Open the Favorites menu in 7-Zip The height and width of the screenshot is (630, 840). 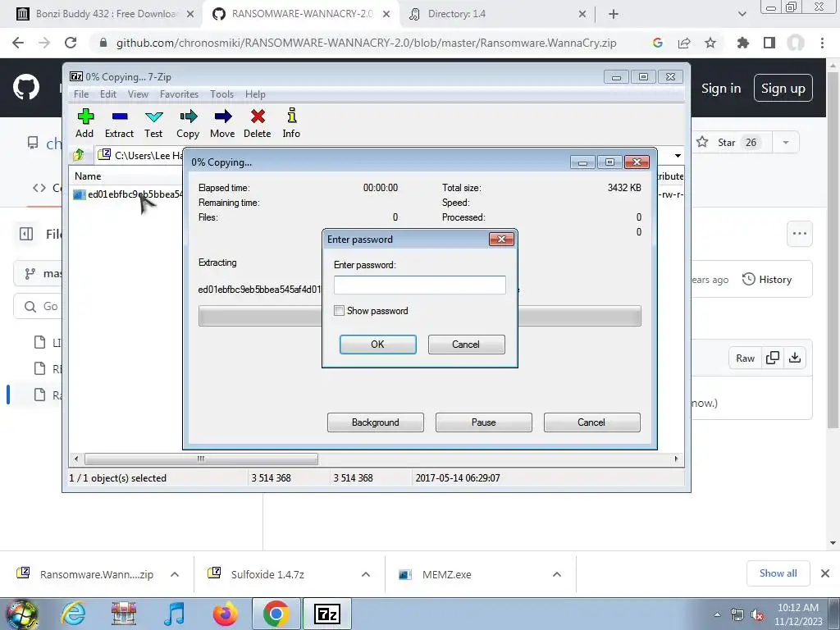point(180,94)
